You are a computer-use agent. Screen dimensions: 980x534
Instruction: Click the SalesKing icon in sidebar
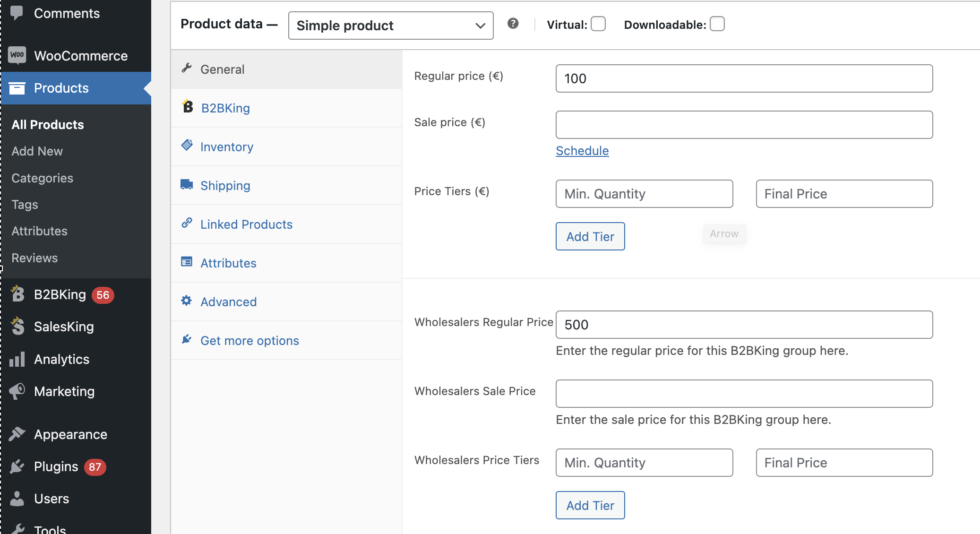click(17, 326)
